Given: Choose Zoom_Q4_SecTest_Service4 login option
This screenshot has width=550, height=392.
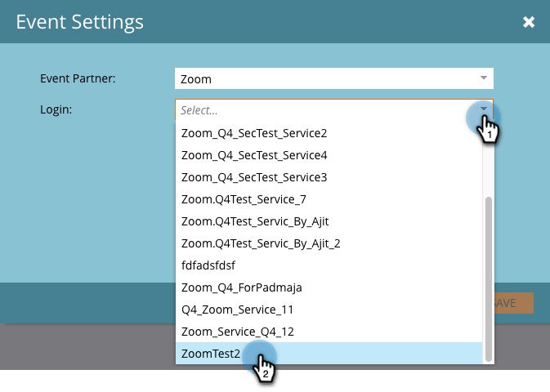Looking at the screenshot, I should tap(329, 155).
